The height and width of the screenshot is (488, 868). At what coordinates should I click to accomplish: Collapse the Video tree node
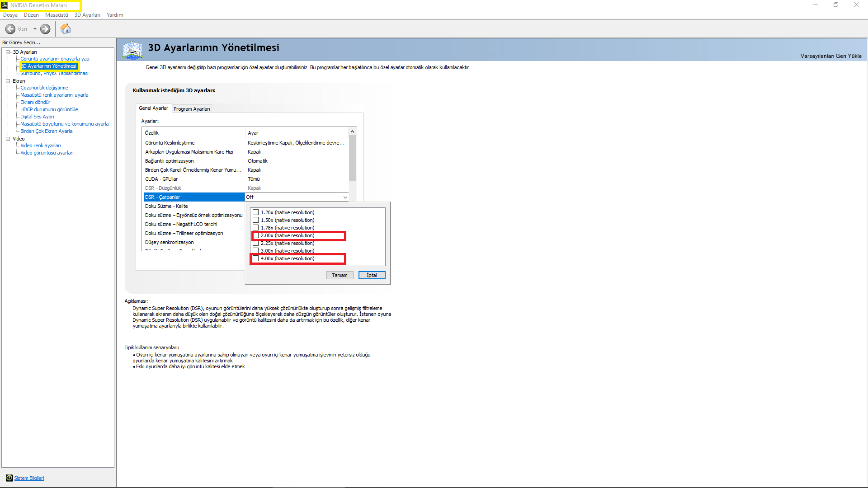pos(8,139)
